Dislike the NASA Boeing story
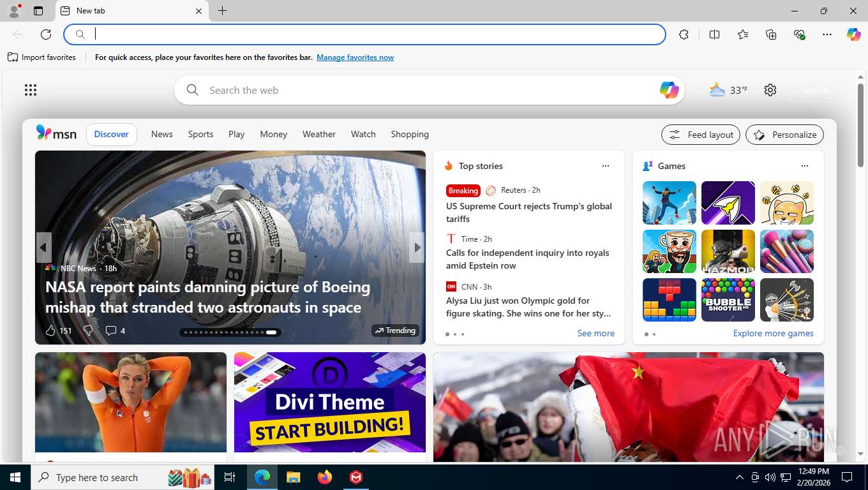This screenshot has width=868, height=490. point(88,330)
